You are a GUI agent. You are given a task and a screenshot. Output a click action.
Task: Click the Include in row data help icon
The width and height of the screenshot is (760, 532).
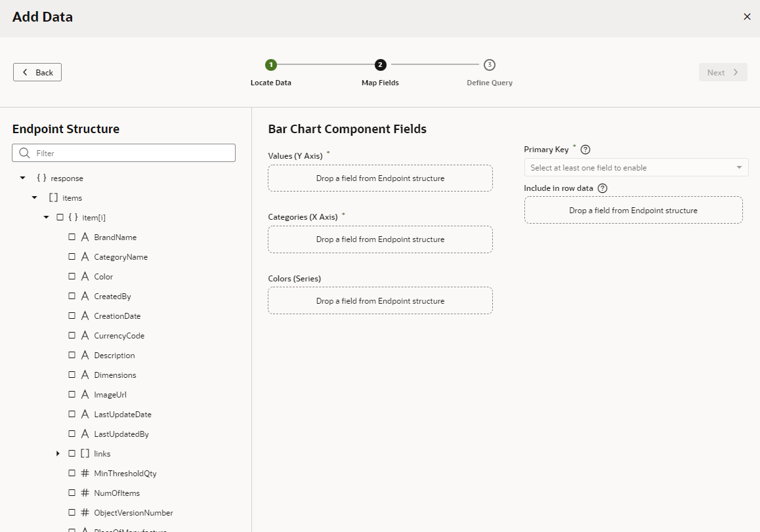click(602, 188)
